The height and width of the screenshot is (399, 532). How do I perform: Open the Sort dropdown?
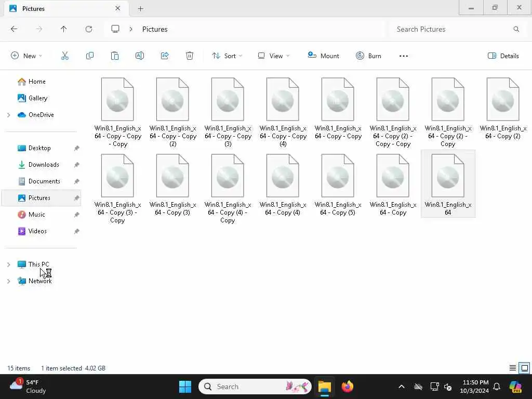tap(227, 56)
